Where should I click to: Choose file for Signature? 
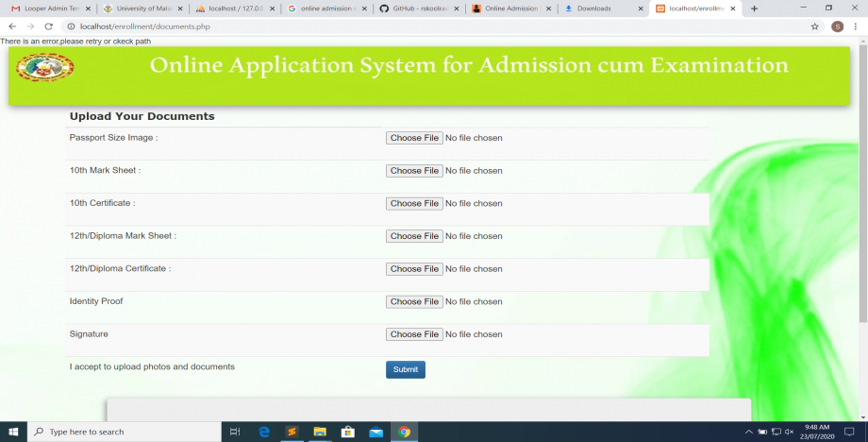click(414, 334)
